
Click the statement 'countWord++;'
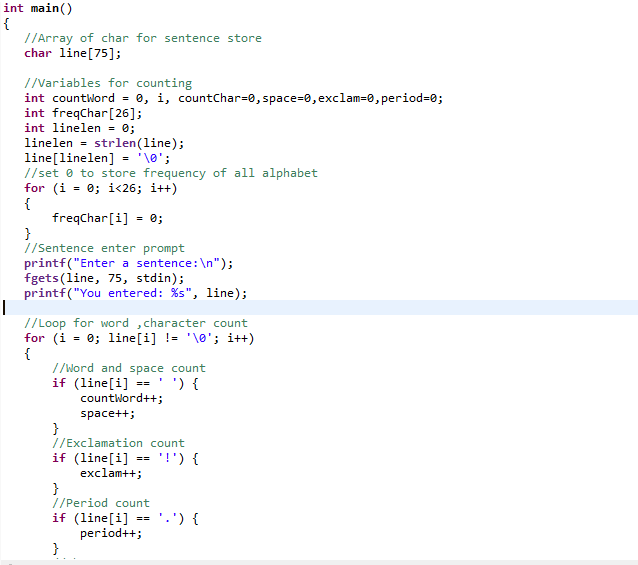(x=122, y=398)
